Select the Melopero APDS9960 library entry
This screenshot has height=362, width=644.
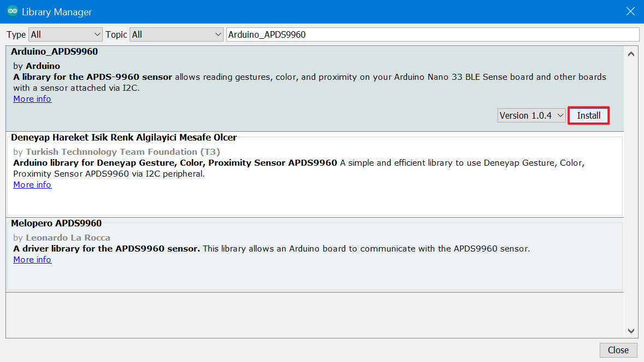314,255
